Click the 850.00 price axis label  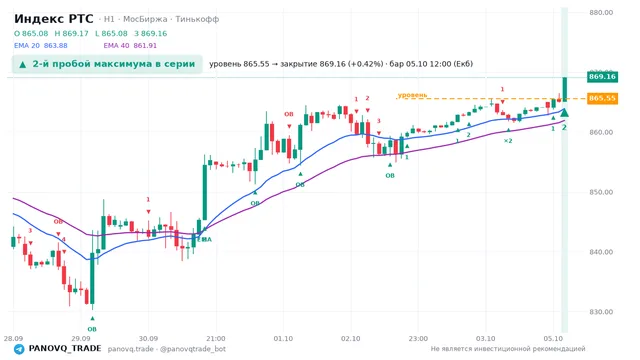click(601, 192)
